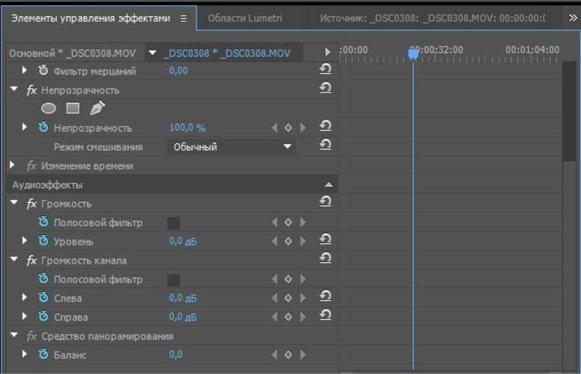This screenshot has height=374, width=581.
Task: Edit the opacity value 100,0 %
Action: tap(187, 128)
